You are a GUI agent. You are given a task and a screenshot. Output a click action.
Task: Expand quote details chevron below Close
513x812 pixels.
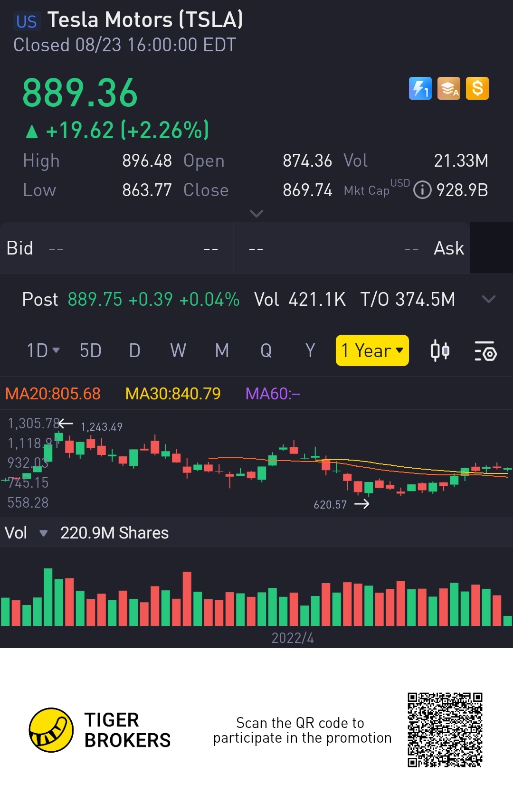pos(256,214)
